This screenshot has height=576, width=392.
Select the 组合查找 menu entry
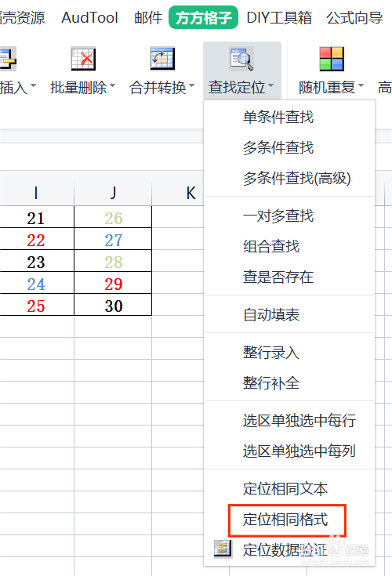pyautogui.click(x=271, y=246)
